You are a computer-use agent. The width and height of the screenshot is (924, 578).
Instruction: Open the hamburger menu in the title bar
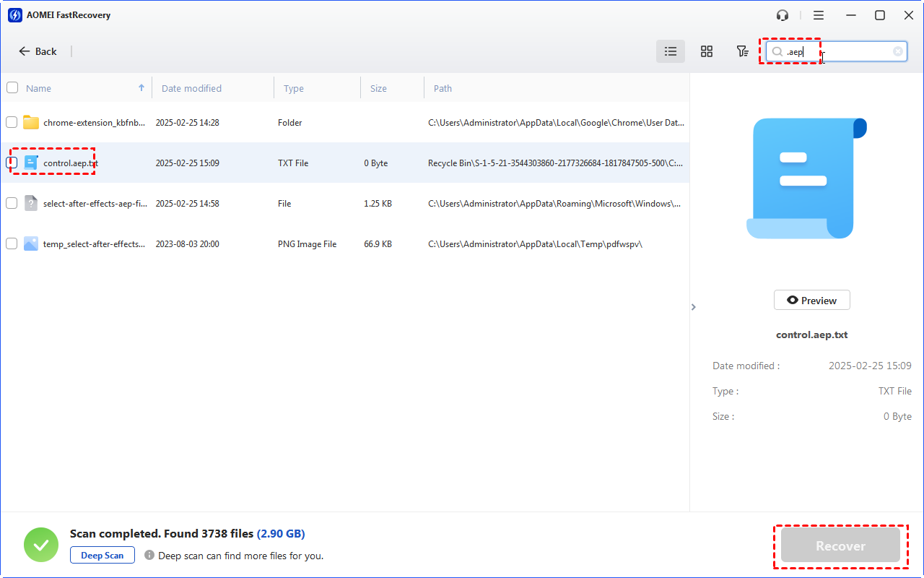819,15
